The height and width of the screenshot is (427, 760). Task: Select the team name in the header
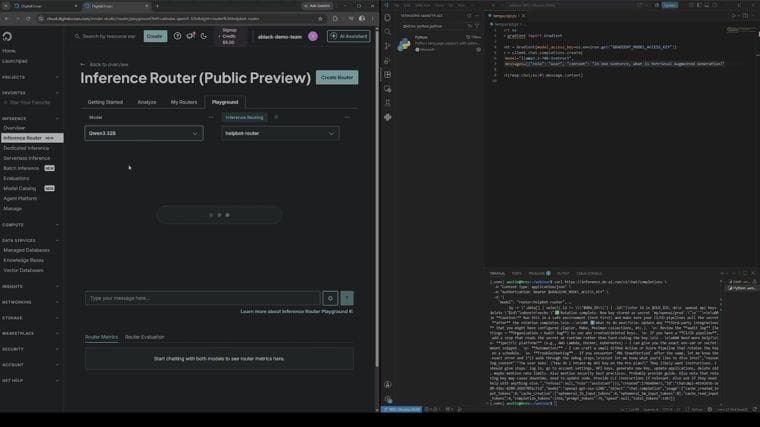click(x=280, y=37)
